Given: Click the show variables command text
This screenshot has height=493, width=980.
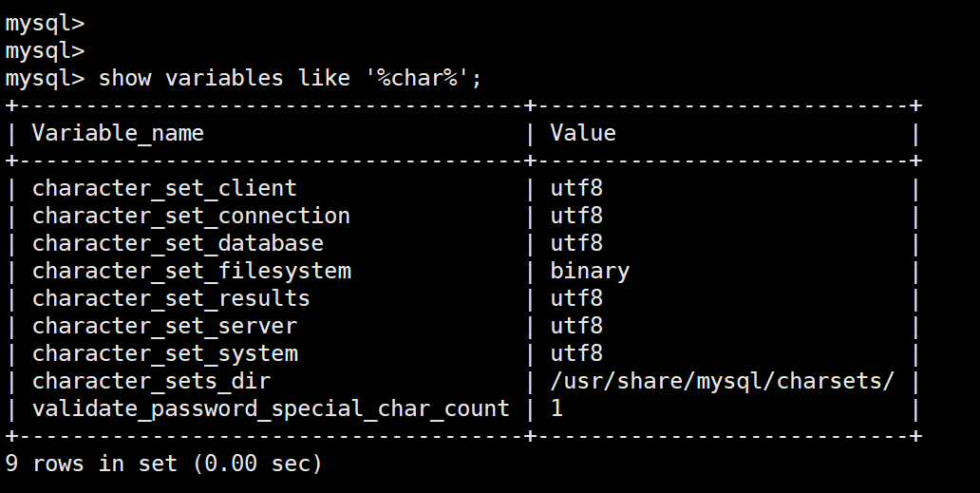Looking at the screenshot, I should (290, 78).
